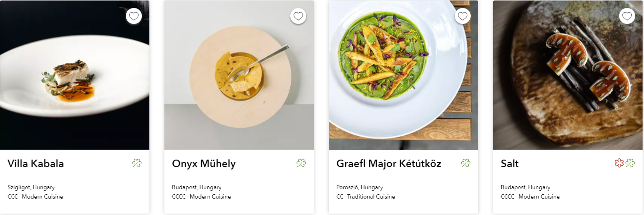Toggle the heart on the Onyx Mühely card
644x215 pixels.
298,16
